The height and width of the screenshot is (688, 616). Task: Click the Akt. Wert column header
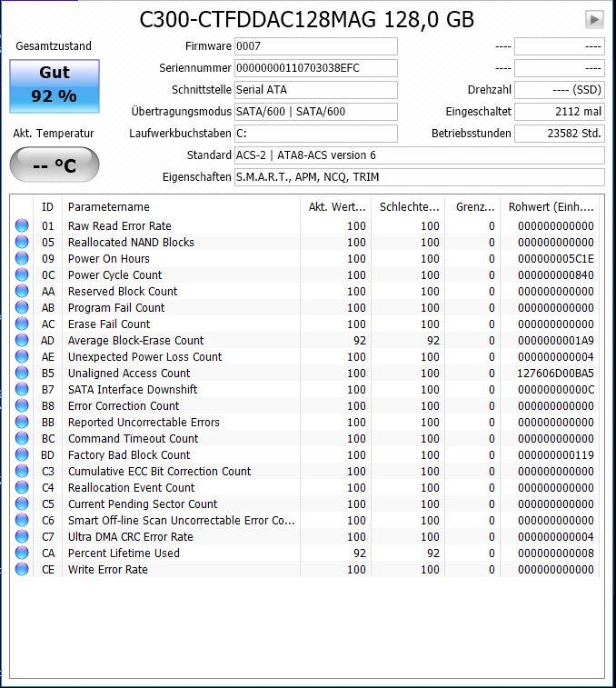click(335, 206)
